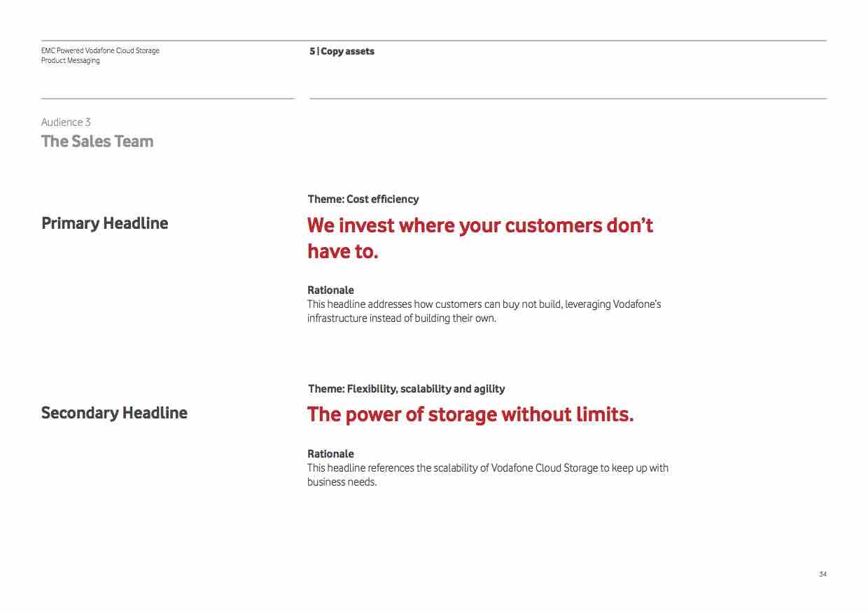
Task: Click the line beginning "This headline addresses how customers"
Action: pos(434,304)
